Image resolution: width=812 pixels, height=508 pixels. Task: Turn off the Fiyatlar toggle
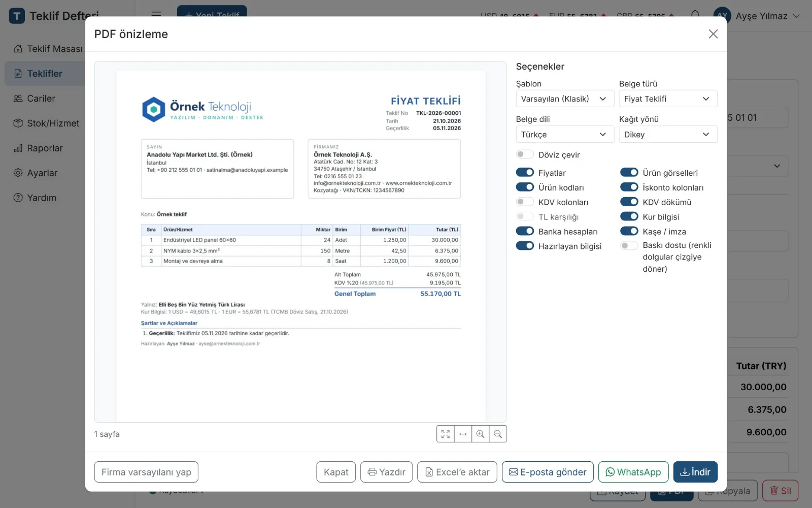525,173
